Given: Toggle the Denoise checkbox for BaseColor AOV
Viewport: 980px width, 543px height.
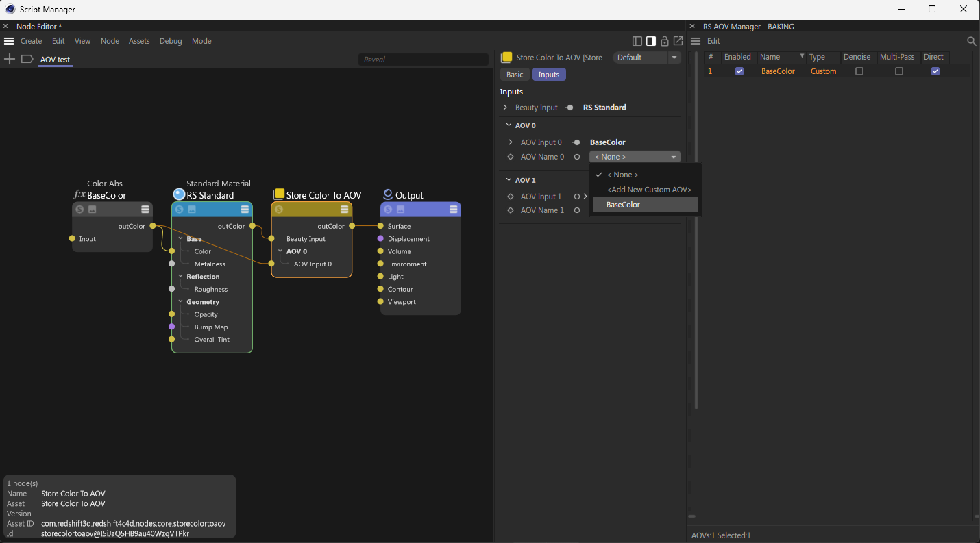Looking at the screenshot, I should (859, 71).
